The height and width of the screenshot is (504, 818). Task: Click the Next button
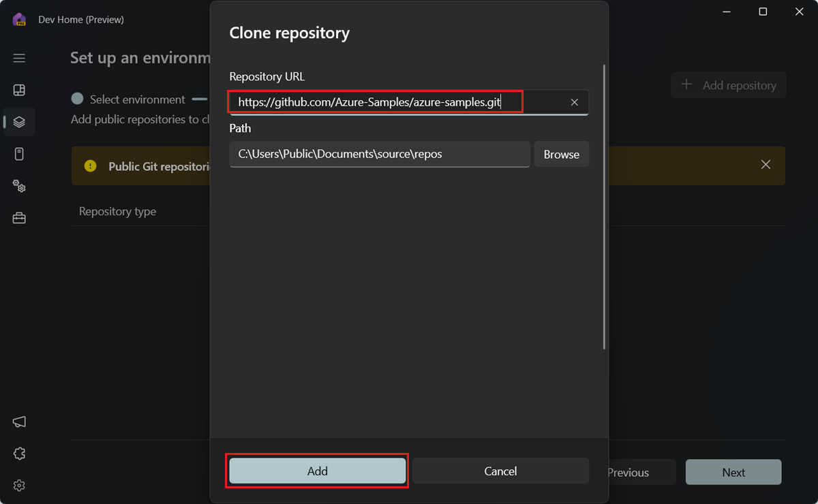pos(733,472)
